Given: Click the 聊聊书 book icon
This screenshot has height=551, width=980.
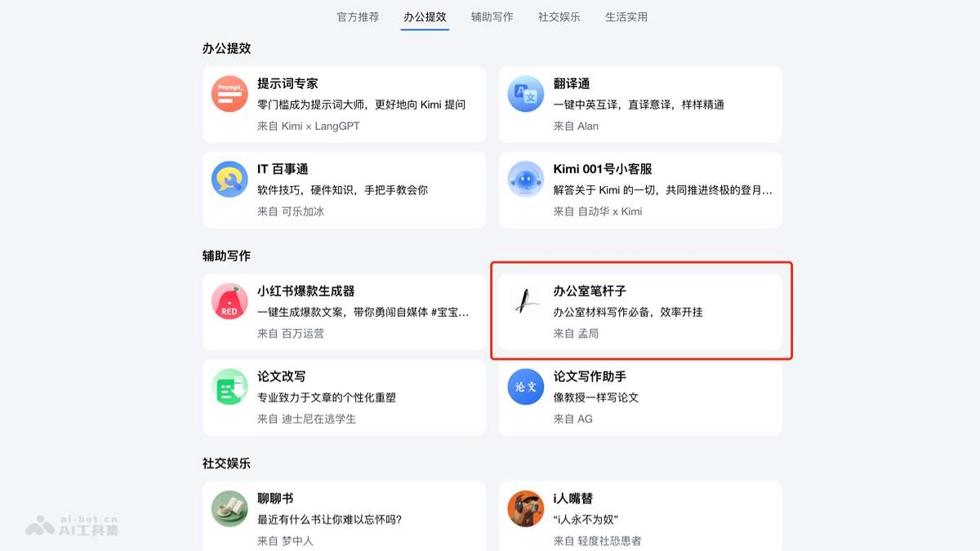Looking at the screenshot, I should click(229, 509).
